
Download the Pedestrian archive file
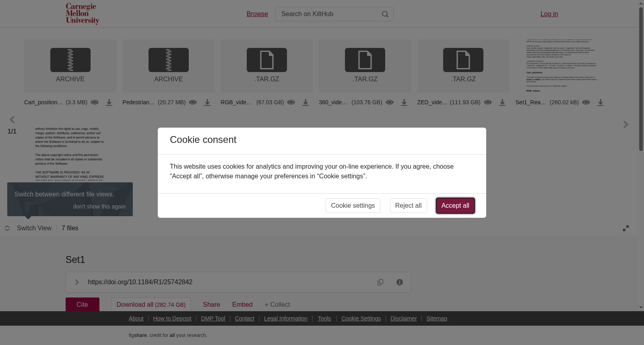pyautogui.click(x=207, y=102)
